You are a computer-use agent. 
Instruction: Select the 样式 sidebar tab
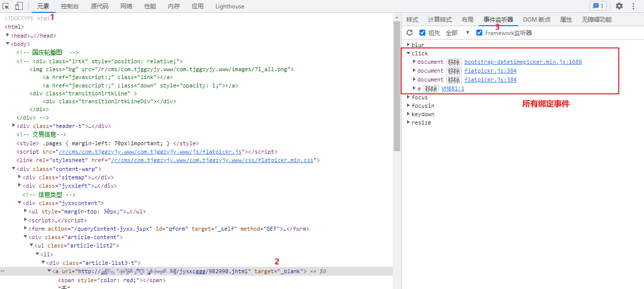[x=412, y=20]
